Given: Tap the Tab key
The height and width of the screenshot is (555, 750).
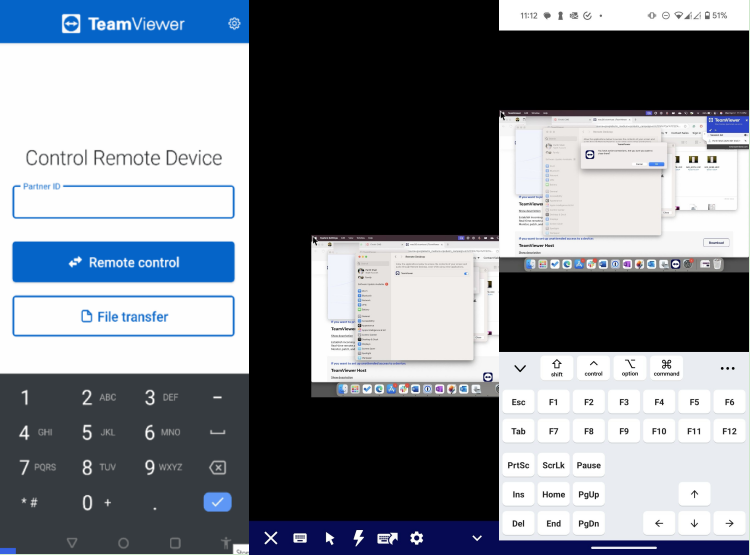Looking at the screenshot, I should pos(518,431).
